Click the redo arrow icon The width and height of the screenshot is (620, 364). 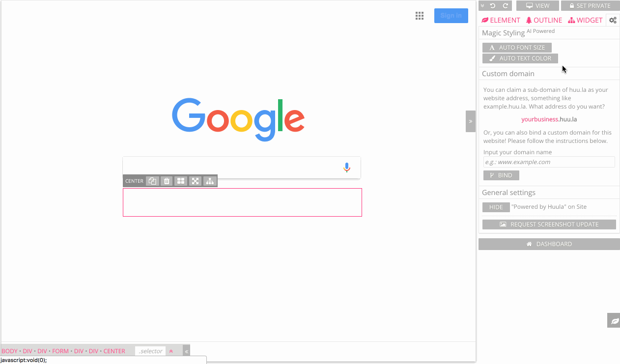(x=505, y=6)
